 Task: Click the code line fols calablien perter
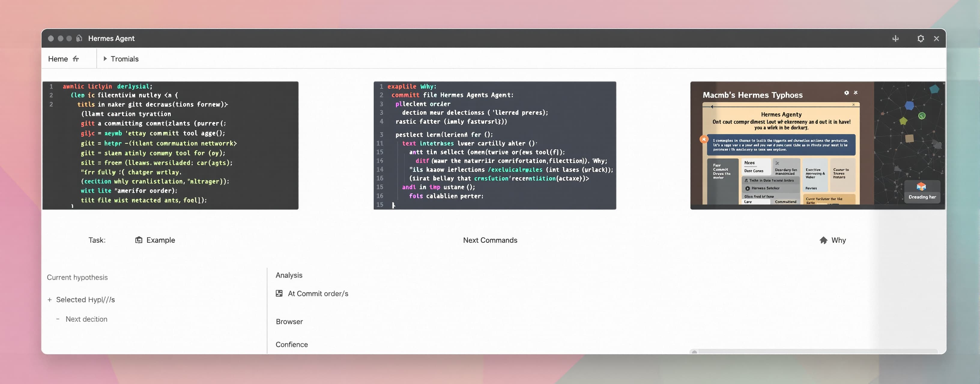(446, 196)
